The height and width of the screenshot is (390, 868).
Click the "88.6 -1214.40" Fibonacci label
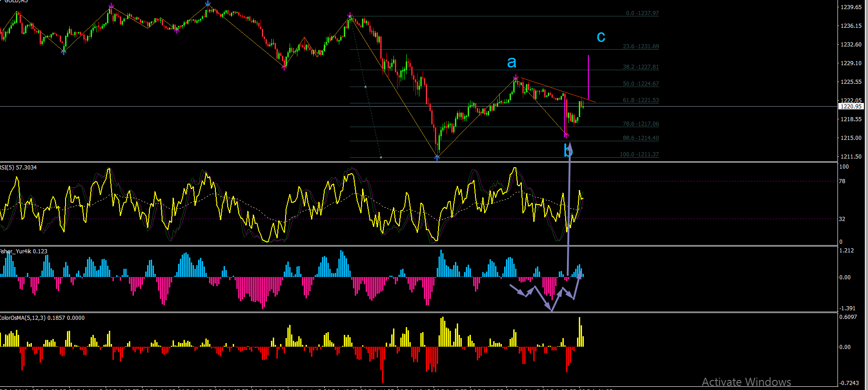(x=641, y=138)
